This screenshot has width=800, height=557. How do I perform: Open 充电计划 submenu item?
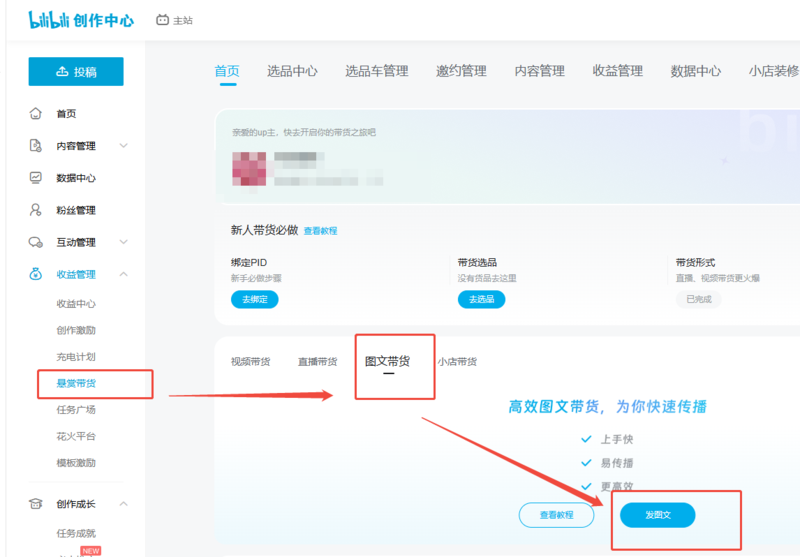(76, 357)
